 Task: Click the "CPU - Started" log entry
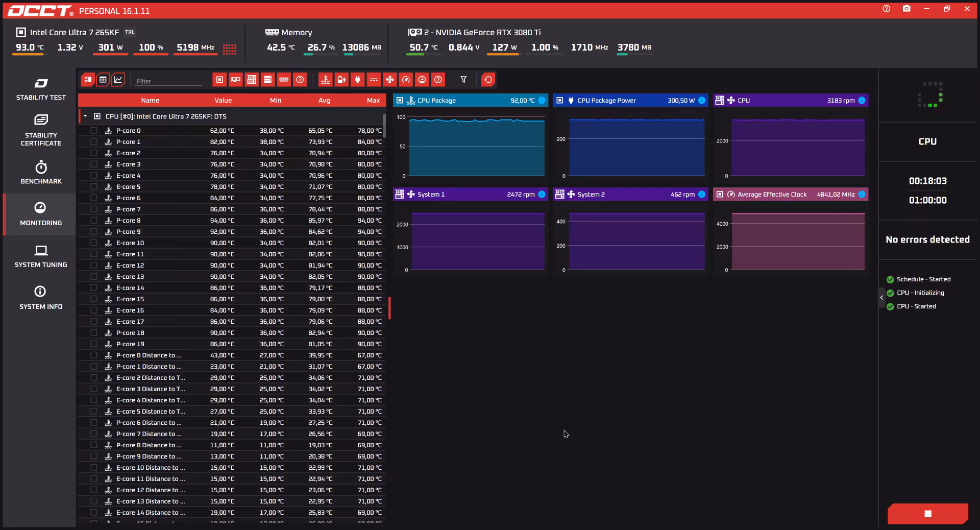pyautogui.click(x=916, y=306)
